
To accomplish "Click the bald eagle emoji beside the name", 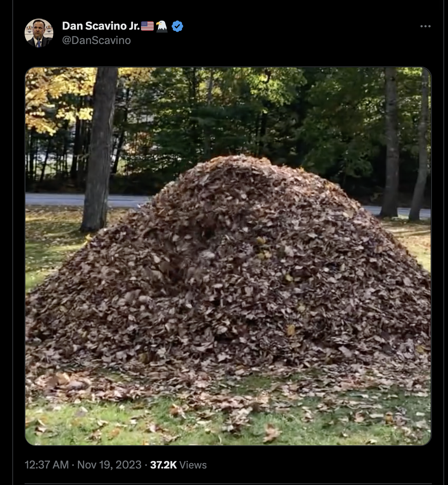I will (161, 26).
